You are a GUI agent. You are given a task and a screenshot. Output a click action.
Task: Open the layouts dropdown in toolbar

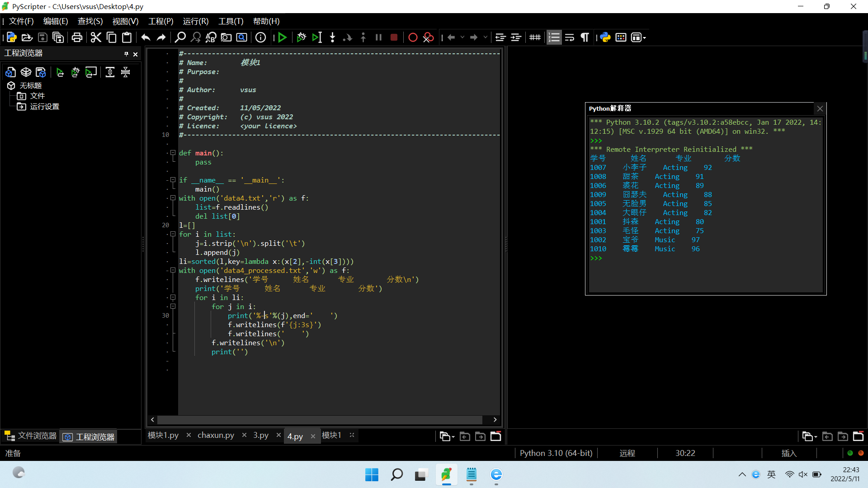pos(638,38)
